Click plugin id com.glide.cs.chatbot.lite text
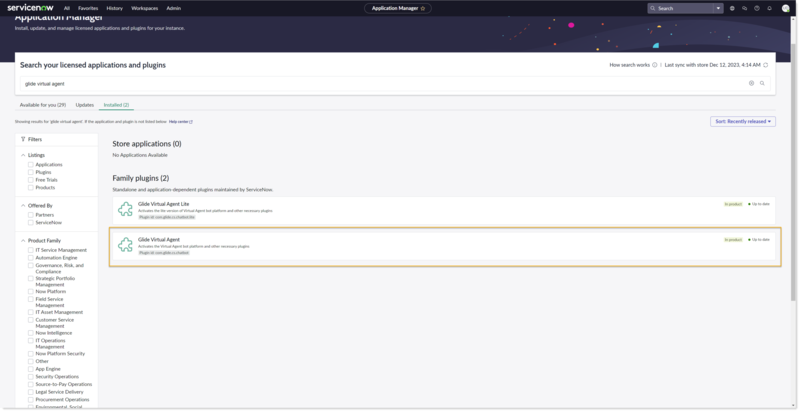Screen dimensions: 800x412 pos(167,217)
